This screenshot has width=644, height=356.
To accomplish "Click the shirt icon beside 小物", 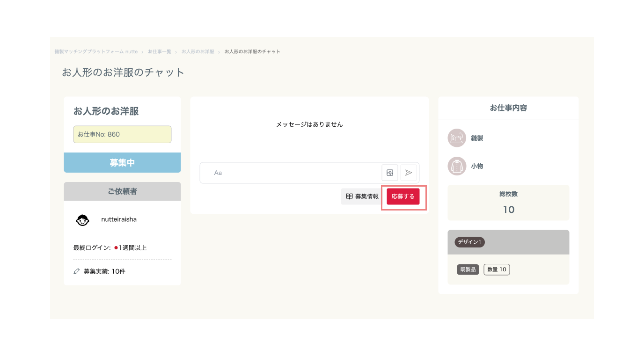I will (457, 166).
